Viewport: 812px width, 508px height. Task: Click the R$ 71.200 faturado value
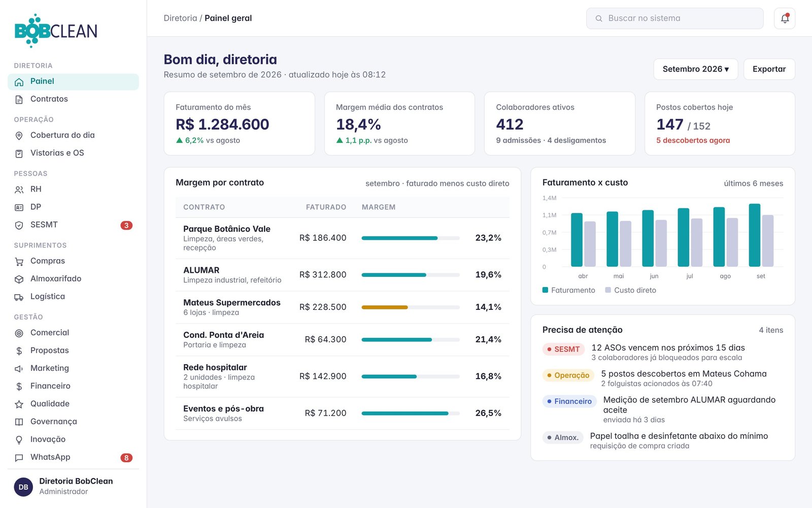coord(325,413)
